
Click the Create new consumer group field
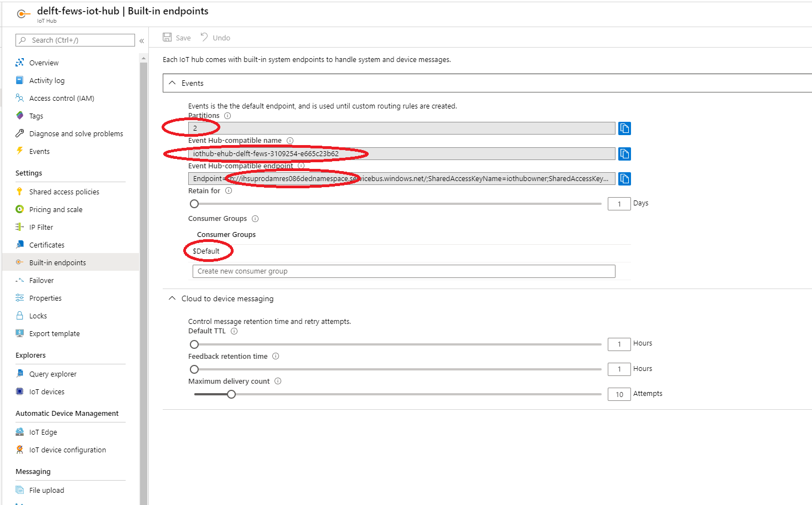coord(404,271)
